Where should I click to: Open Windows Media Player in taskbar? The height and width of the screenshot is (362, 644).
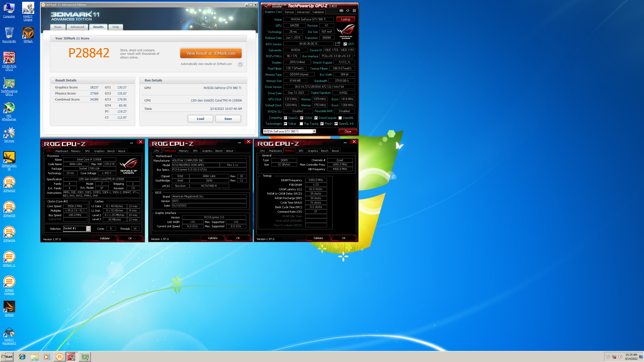click(47, 356)
